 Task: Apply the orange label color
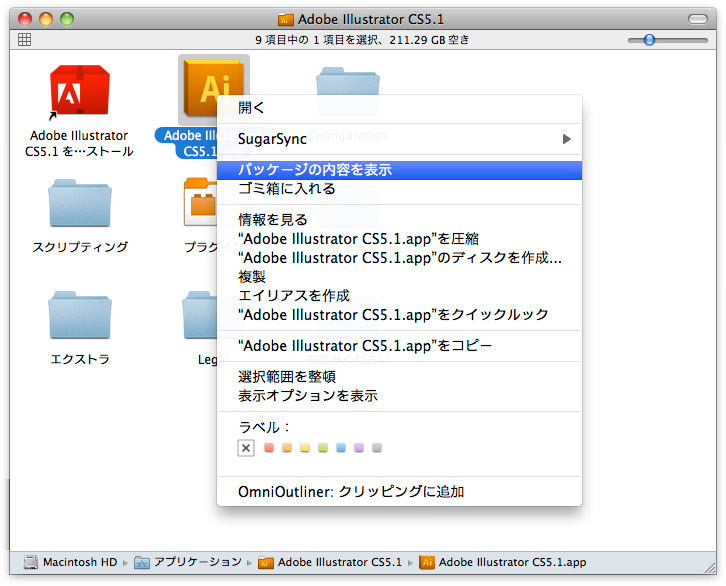click(x=287, y=448)
